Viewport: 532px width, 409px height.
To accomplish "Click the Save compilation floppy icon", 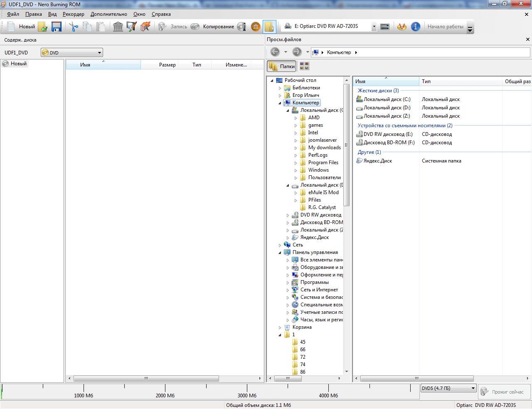I will point(57,27).
